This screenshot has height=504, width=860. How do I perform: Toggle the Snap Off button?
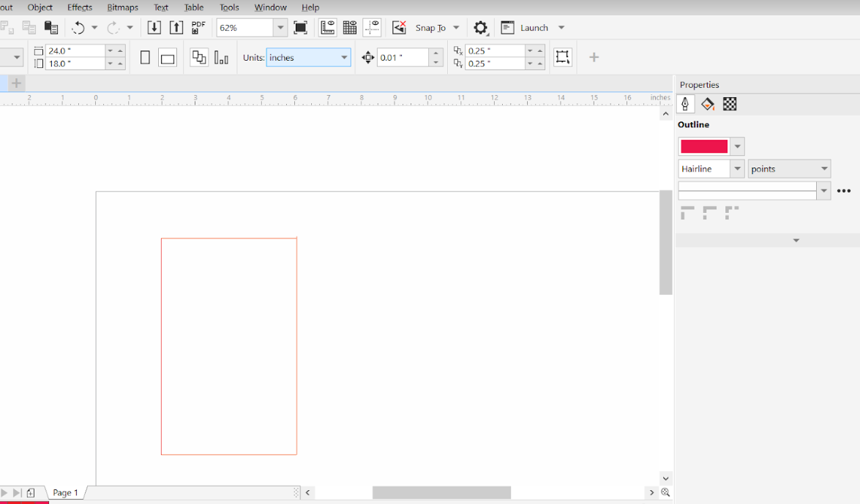[x=400, y=27]
